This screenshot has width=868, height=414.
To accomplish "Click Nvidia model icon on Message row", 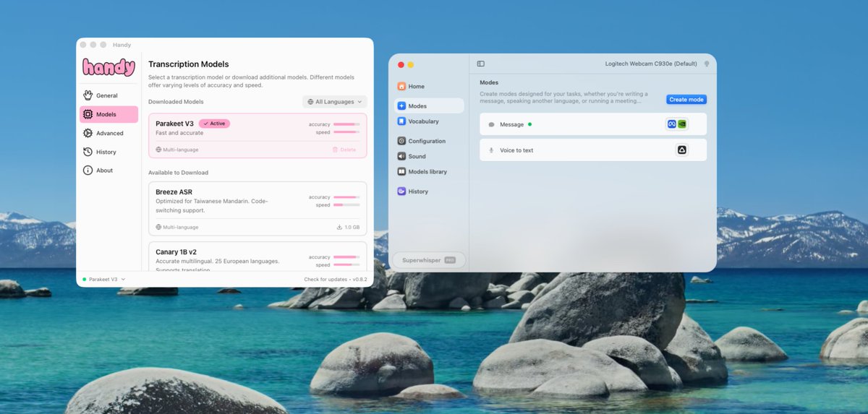I will coord(682,124).
